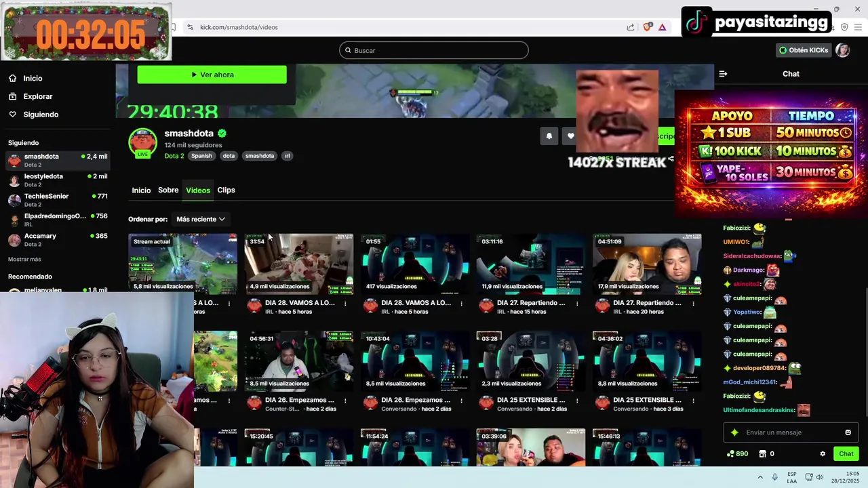Open the 03:39:06 video thumbnail

(531, 447)
